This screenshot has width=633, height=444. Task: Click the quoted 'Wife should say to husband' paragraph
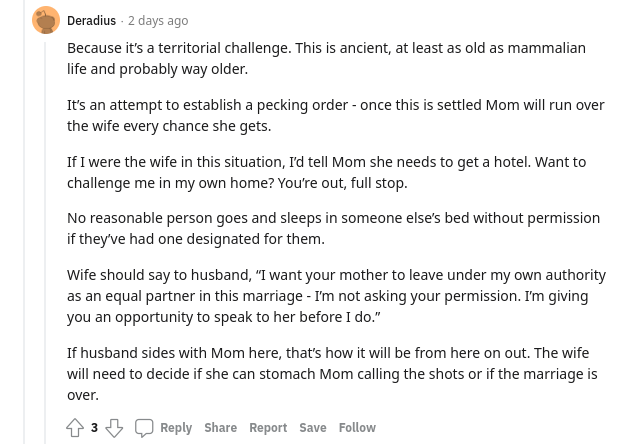point(337,296)
